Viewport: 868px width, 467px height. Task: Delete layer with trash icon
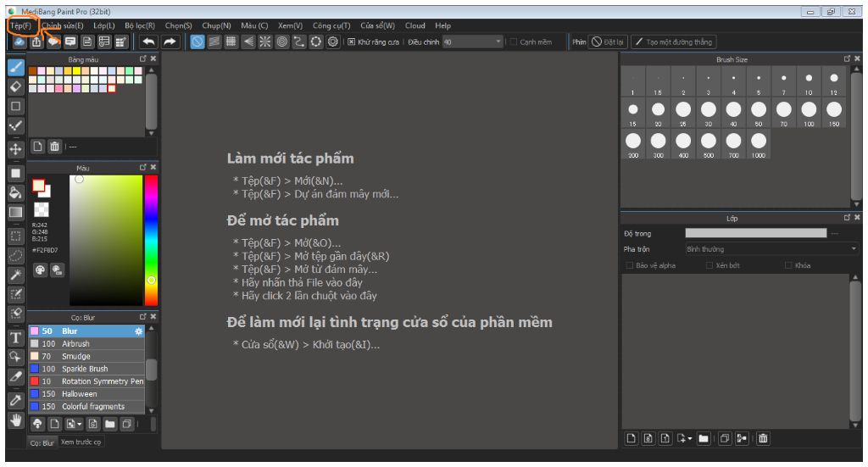coord(763,438)
